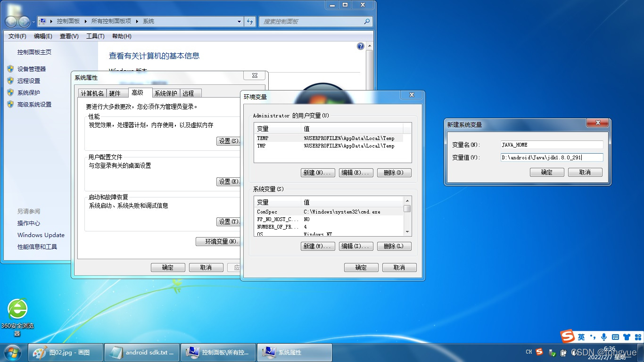Open 性能信息和工具 link
Viewport: 644px width, 362px height.
37,247
